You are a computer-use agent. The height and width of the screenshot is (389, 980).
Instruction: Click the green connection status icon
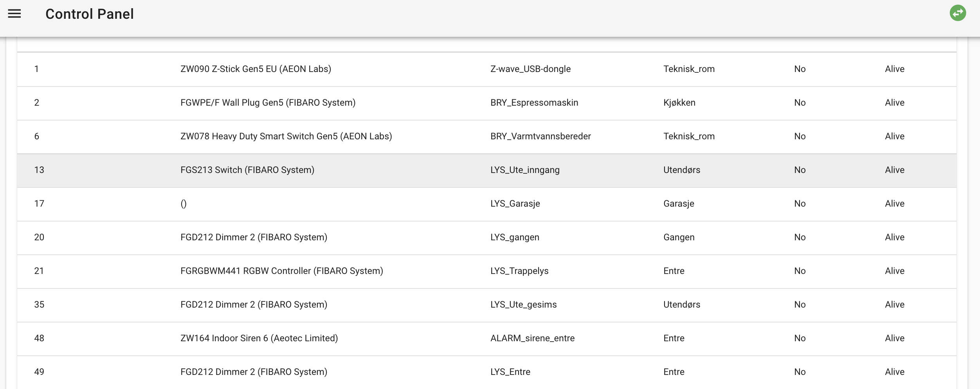coord(958,13)
